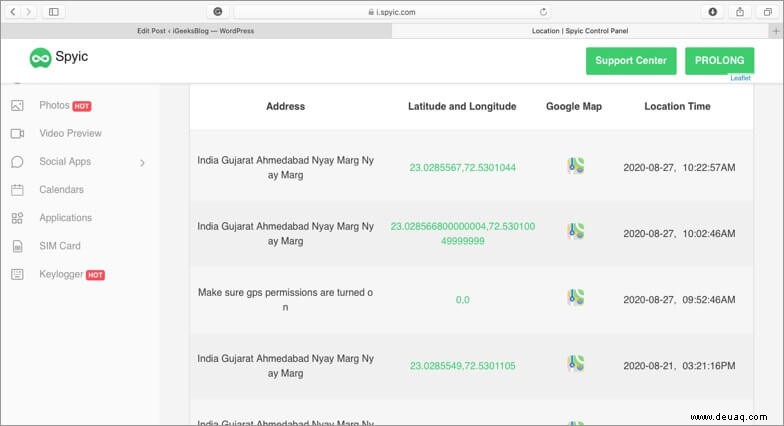
Task: Open SIM Card in the sidebar
Action: click(60, 246)
